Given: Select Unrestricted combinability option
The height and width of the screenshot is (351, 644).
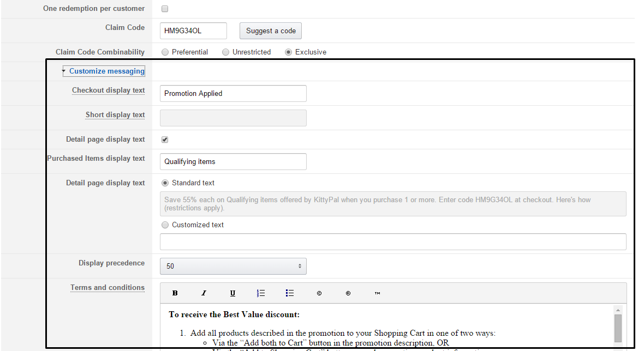Looking at the screenshot, I should (225, 52).
